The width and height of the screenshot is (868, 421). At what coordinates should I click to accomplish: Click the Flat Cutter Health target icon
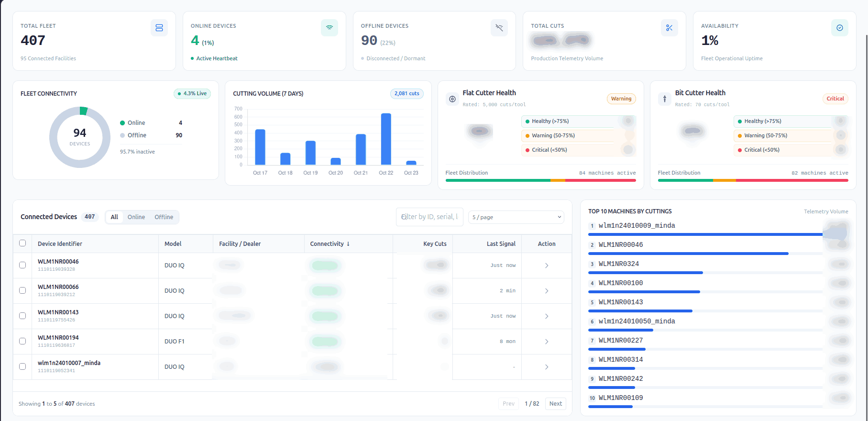tap(452, 99)
